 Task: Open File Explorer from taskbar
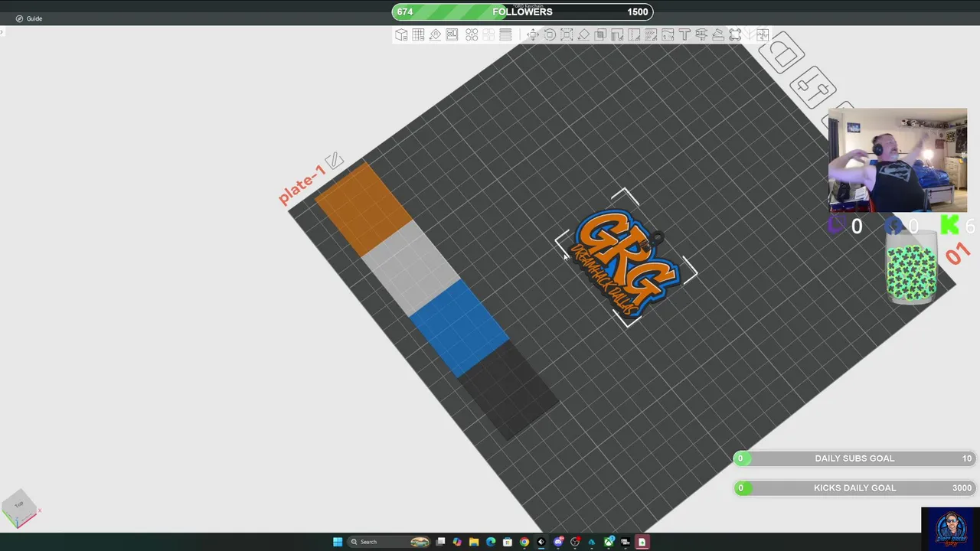[x=474, y=542]
